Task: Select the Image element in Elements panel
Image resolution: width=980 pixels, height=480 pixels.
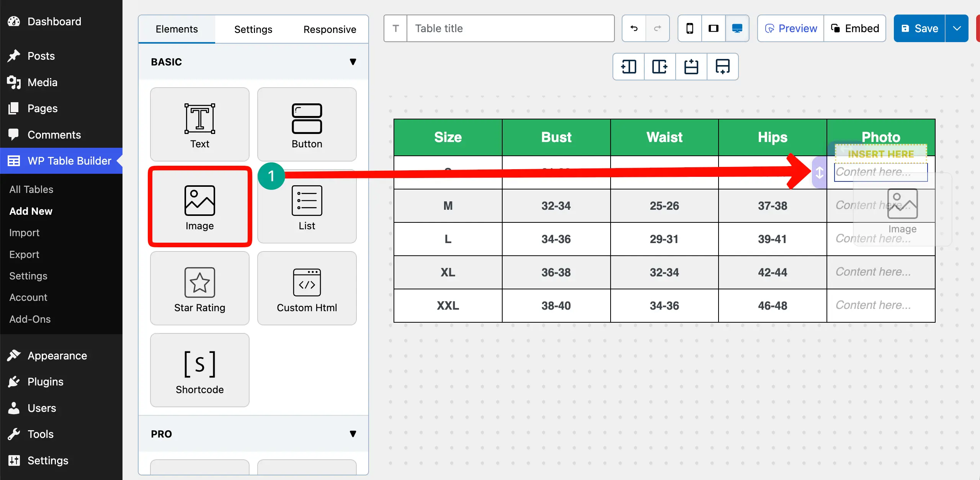Action: [199, 207]
